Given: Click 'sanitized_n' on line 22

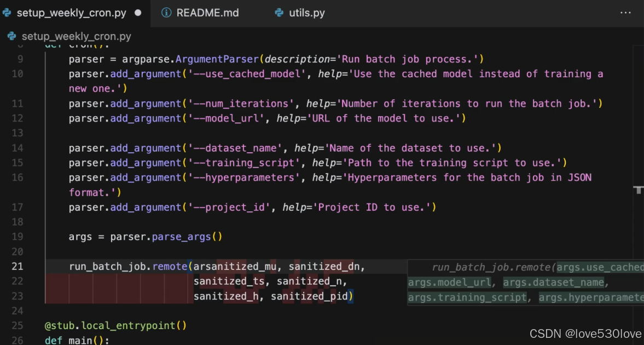Looking at the screenshot, I should point(309,281).
